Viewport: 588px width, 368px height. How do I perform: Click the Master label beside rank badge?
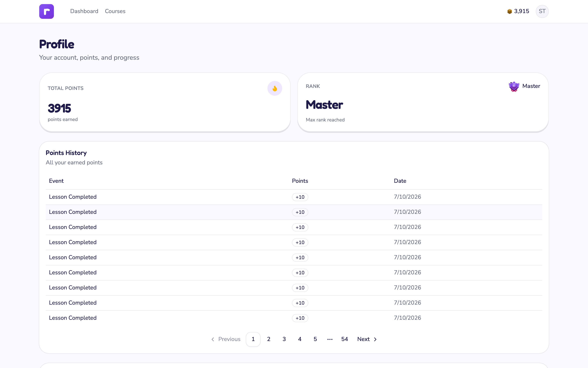531,86
